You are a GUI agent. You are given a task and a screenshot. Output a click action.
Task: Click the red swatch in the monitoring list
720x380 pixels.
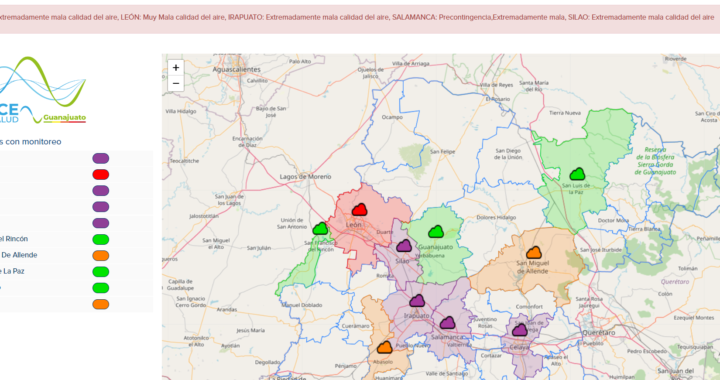point(101,174)
